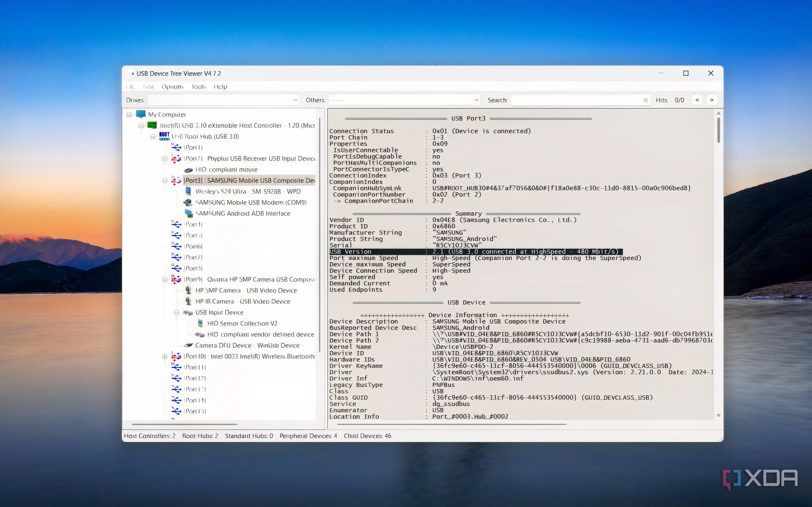The image size is (812, 507).
Task: Go to next search hit
Action: coord(712,100)
